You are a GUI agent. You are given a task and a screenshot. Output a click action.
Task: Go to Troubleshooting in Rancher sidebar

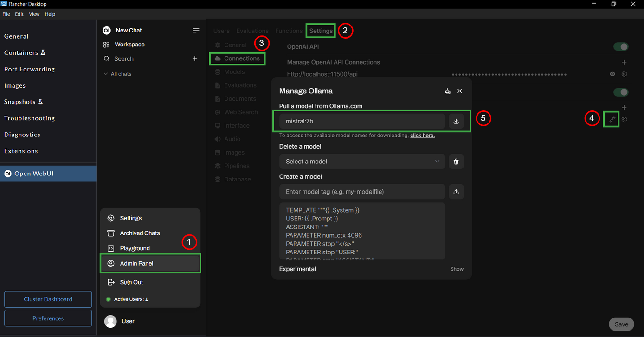coord(30,118)
